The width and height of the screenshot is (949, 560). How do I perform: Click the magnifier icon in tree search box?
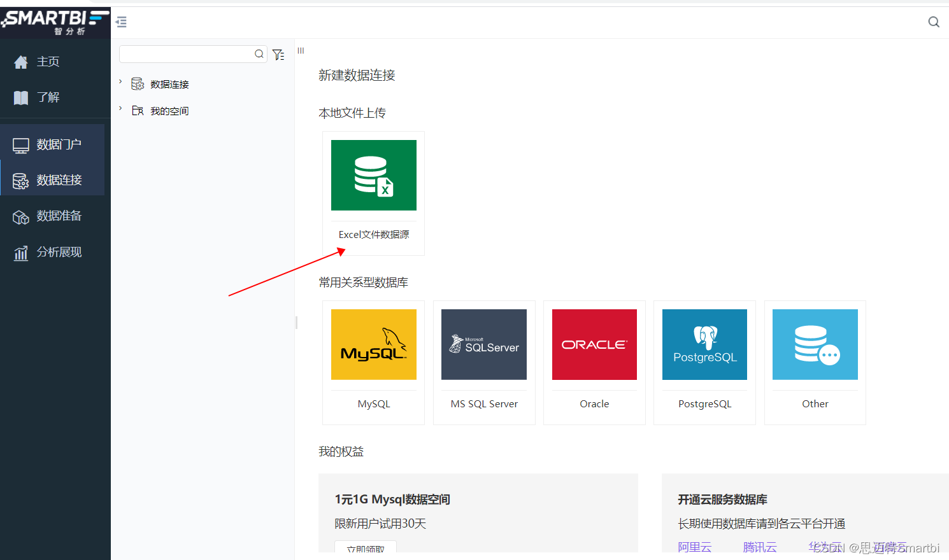click(x=259, y=54)
